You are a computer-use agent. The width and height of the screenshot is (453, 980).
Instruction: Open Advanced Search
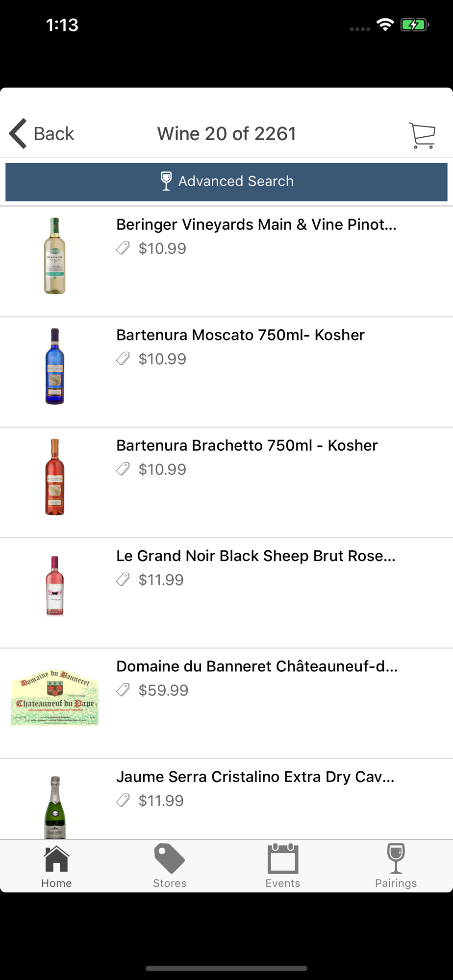[x=235, y=181]
